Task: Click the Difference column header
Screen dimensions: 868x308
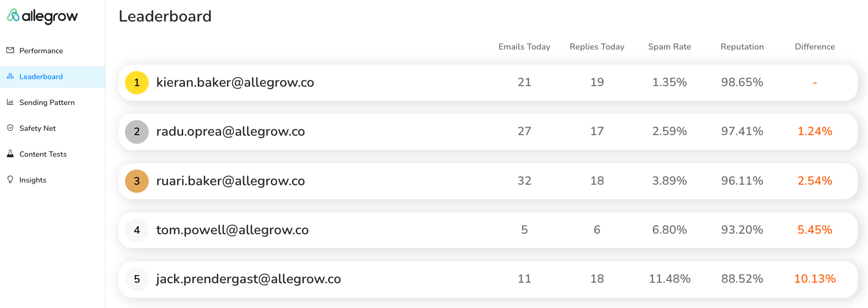Action: tap(815, 47)
